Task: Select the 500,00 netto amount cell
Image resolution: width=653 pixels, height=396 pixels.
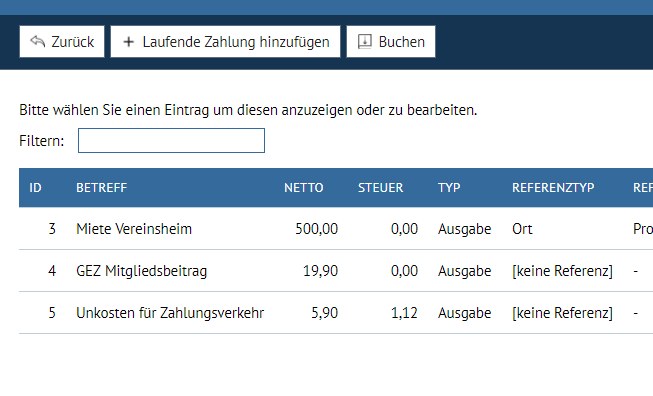Action: click(x=317, y=229)
